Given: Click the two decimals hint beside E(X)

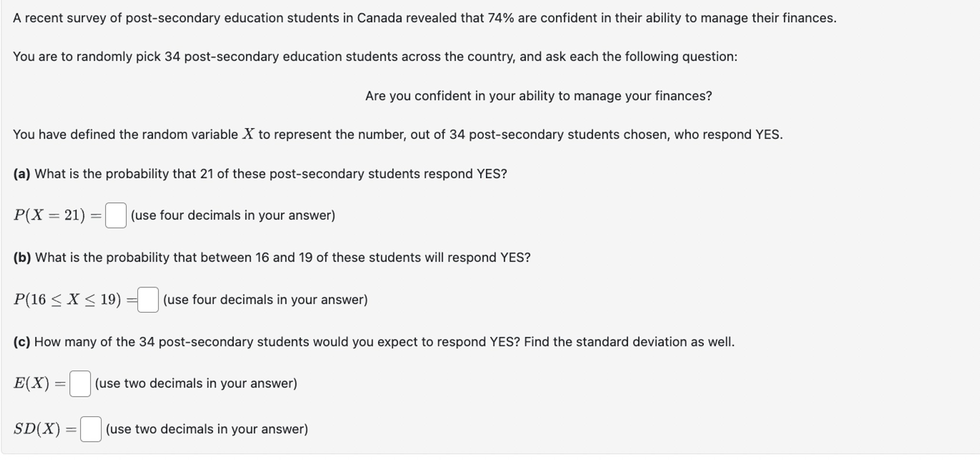Looking at the screenshot, I should [196, 384].
